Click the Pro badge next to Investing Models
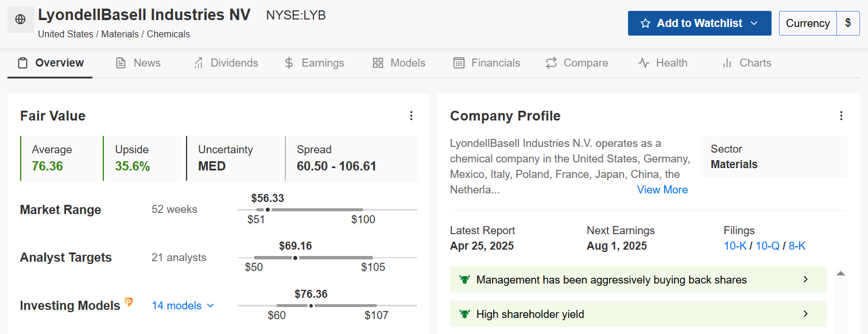 coord(129,302)
